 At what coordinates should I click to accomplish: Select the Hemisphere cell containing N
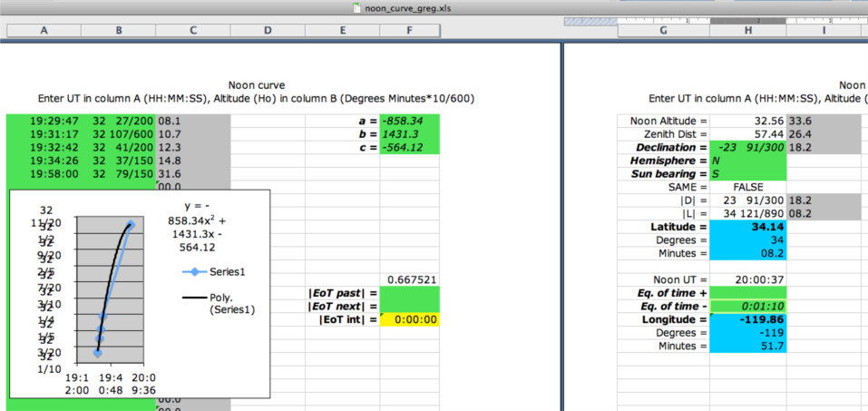(747, 160)
